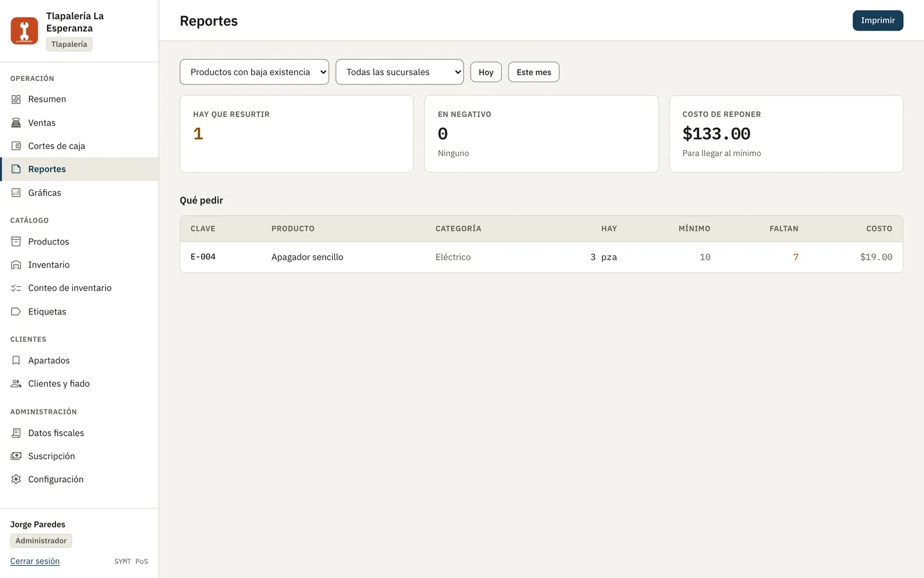Viewport: 924px width, 578px height.
Task: Go to Resumen in sidebar
Action: (79, 99)
